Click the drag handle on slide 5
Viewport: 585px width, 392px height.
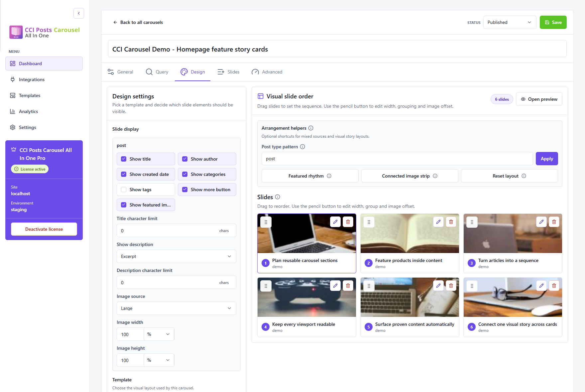click(369, 286)
